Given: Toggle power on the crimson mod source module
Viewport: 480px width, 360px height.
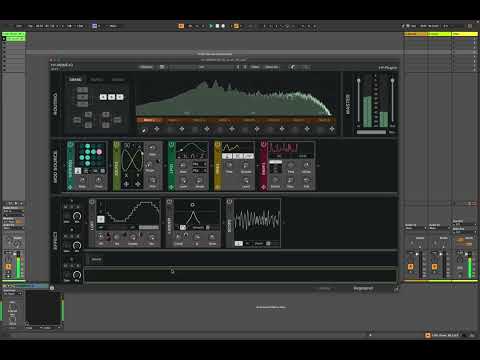Looking at the screenshot, I should tap(264, 145).
